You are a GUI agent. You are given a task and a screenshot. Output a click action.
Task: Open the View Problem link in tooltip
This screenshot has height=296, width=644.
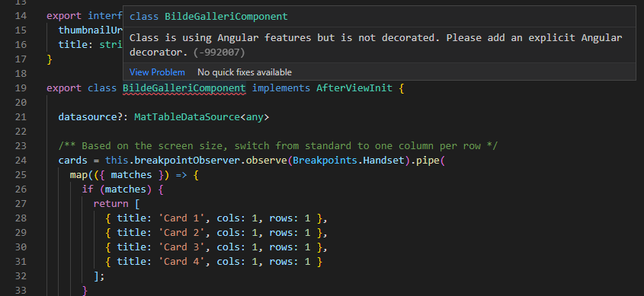point(157,72)
